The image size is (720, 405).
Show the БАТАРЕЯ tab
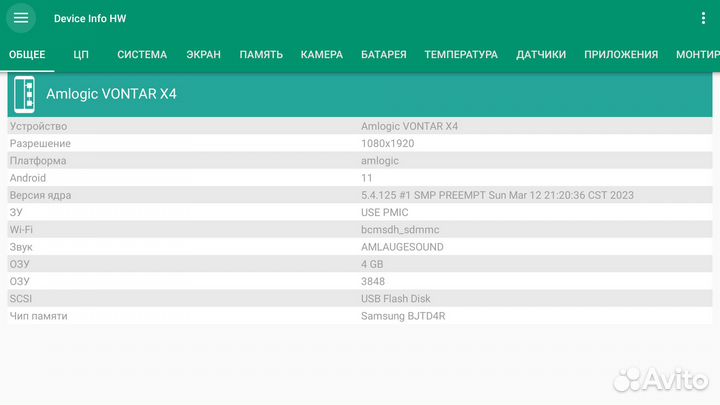pyautogui.click(x=384, y=55)
